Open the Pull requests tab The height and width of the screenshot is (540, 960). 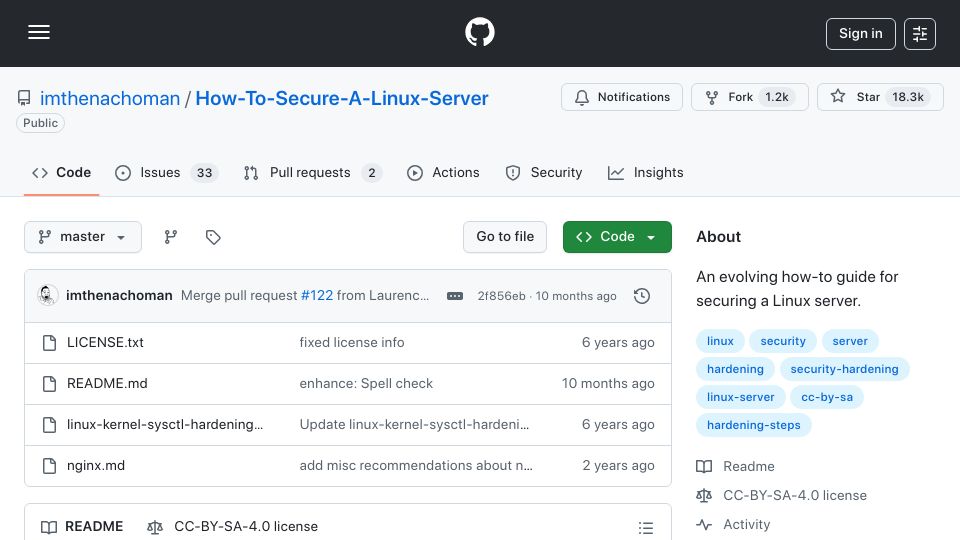tap(312, 173)
